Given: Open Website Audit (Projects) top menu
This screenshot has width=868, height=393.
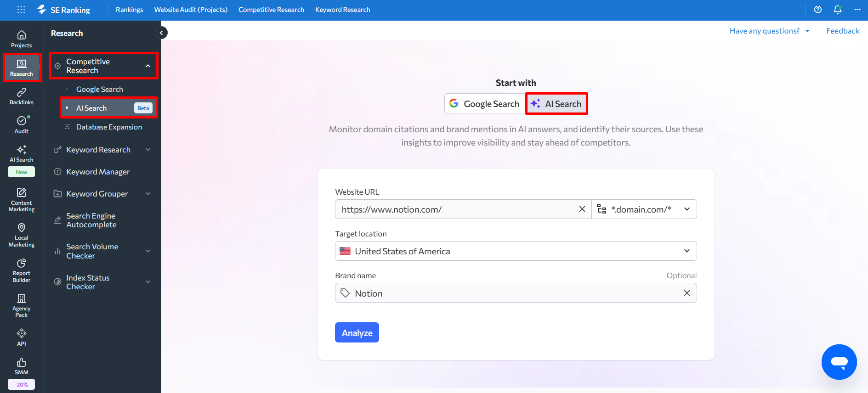Looking at the screenshot, I should [191, 10].
